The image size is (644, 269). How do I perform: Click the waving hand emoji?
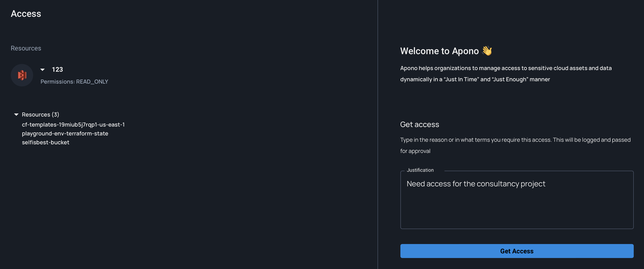coord(487,51)
